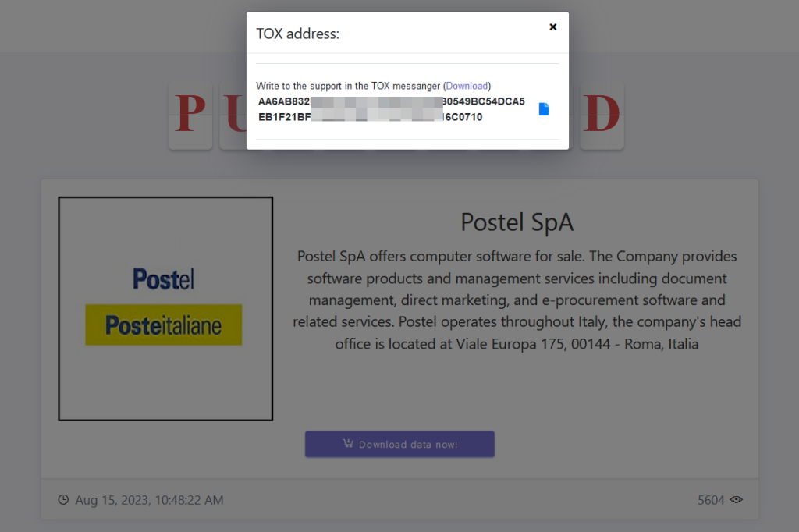Click the clock icon beside the timestamp

tap(63, 499)
